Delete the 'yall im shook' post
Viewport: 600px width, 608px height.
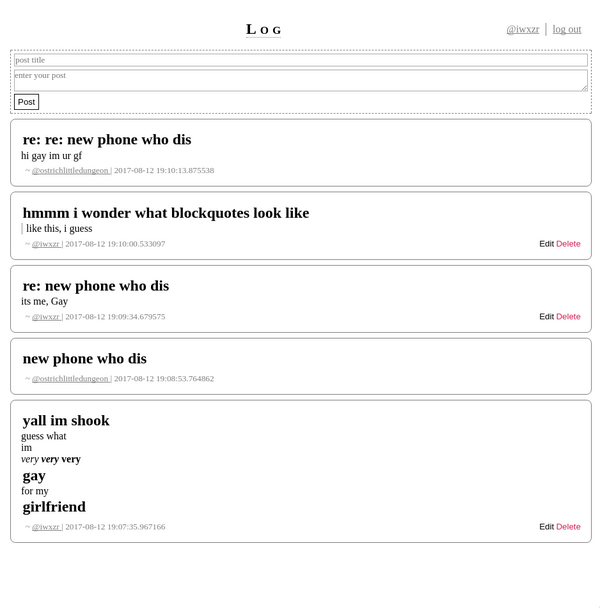[x=568, y=527]
